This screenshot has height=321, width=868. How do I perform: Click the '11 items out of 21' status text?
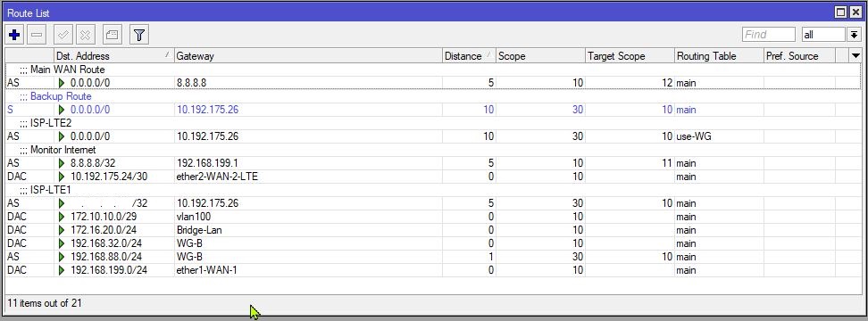click(45, 303)
